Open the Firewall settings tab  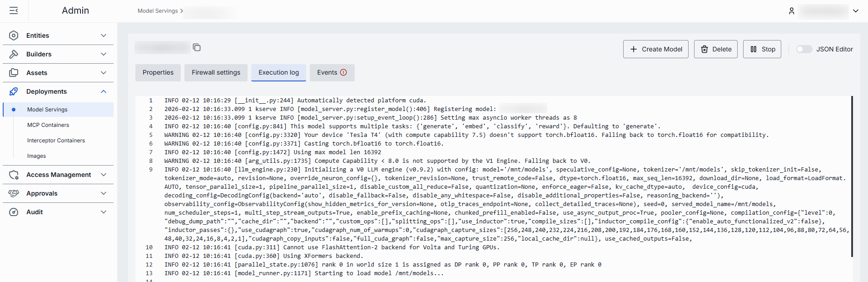click(x=216, y=73)
